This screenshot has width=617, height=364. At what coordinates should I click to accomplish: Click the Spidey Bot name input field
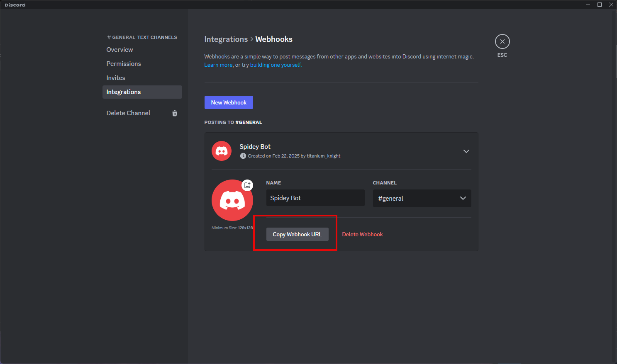[315, 198]
